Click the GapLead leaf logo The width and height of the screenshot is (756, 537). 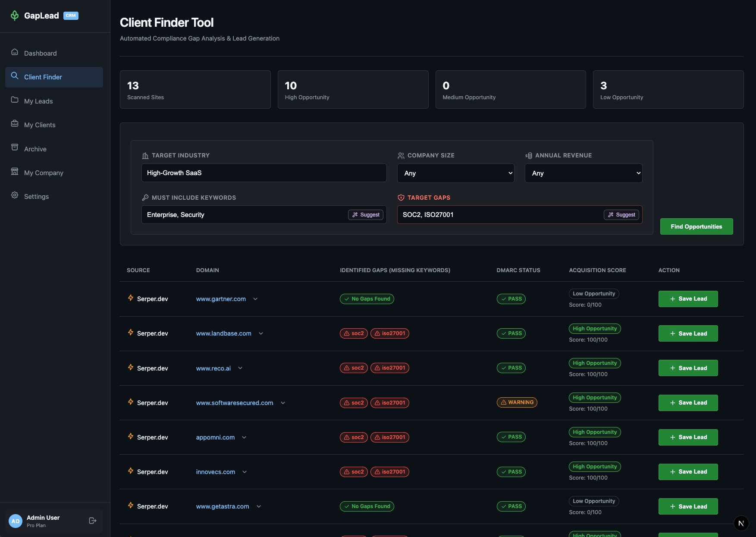point(15,15)
